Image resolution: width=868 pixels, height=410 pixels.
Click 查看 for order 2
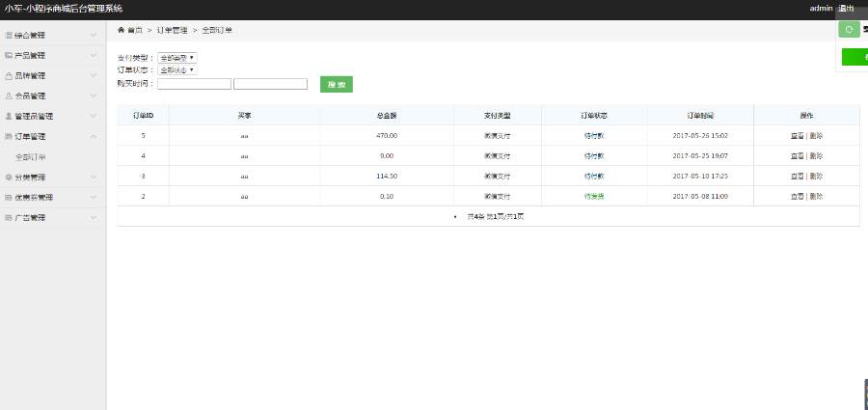click(798, 196)
